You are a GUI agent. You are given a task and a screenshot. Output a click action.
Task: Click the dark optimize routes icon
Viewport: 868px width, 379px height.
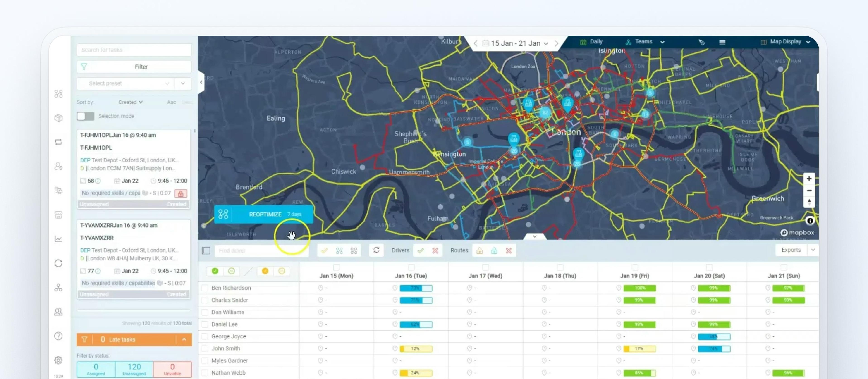click(x=354, y=251)
